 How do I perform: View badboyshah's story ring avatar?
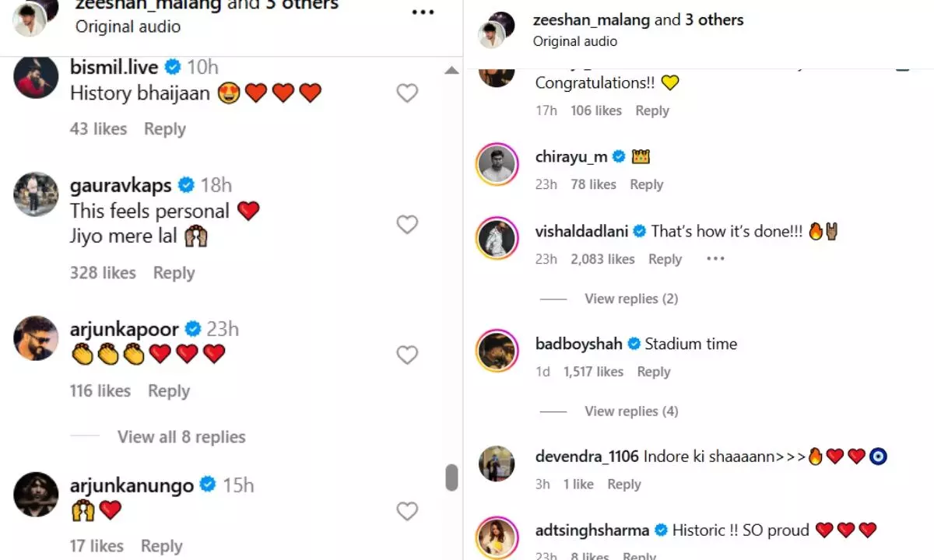497,351
